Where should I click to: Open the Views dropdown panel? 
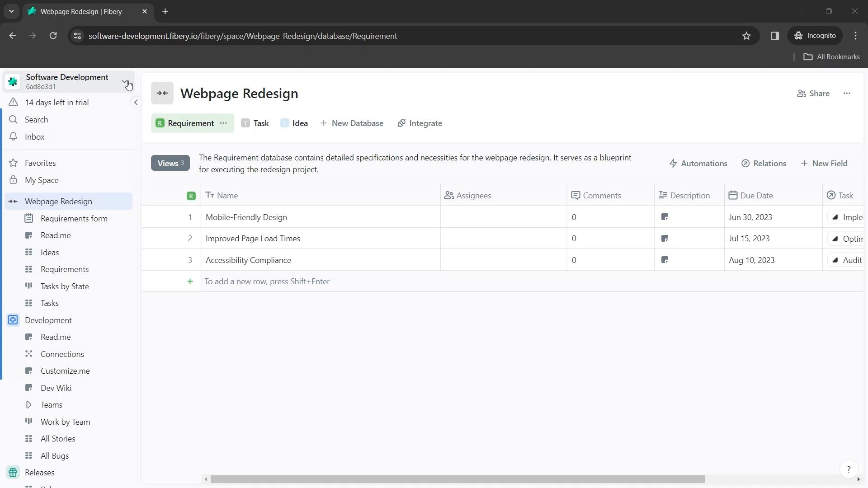170,163
